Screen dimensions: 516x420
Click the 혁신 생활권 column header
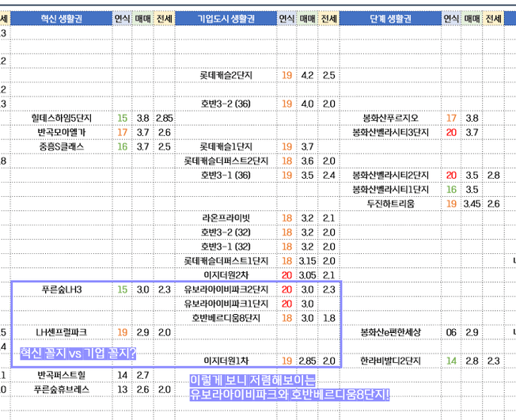coord(61,18)
